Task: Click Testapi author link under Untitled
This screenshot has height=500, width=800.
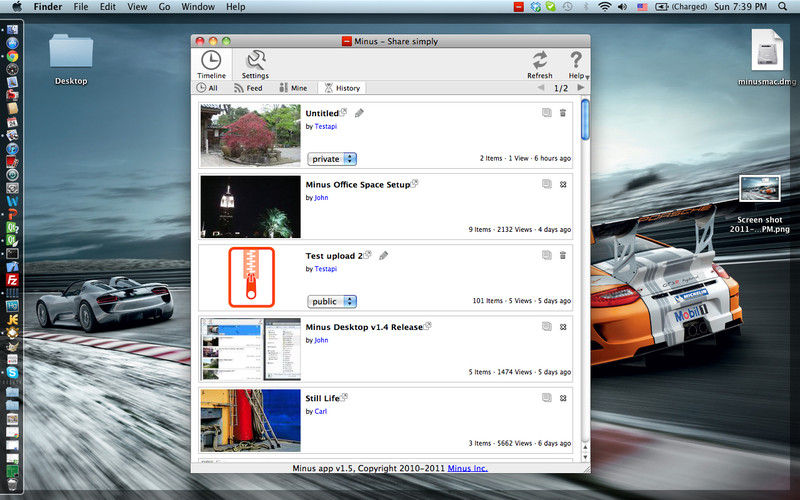Action: point(326,127)
